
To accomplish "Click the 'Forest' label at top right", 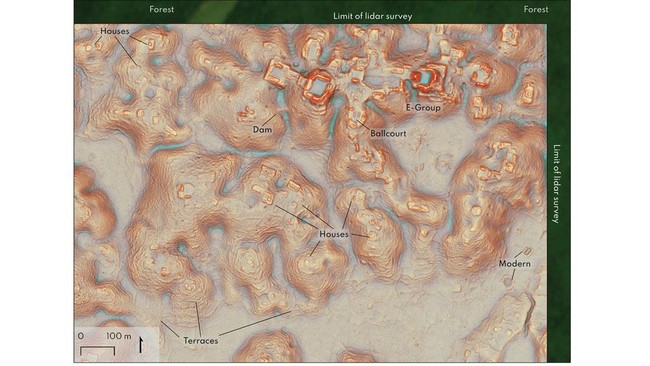I will click(536, 9).
